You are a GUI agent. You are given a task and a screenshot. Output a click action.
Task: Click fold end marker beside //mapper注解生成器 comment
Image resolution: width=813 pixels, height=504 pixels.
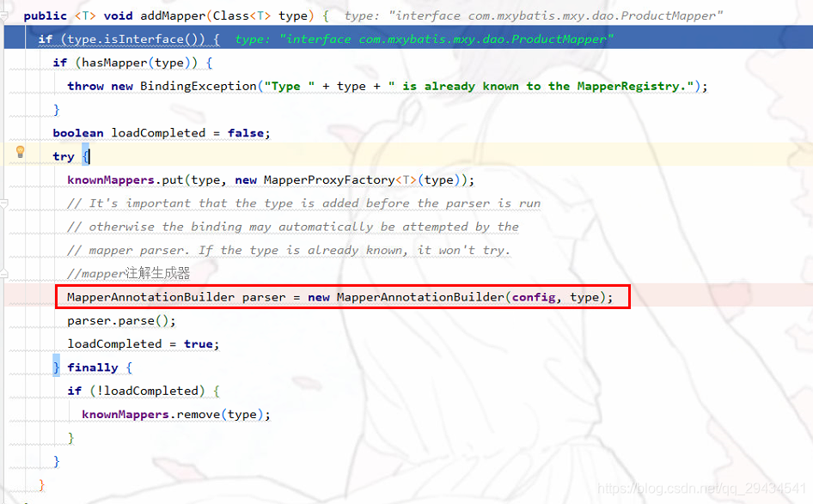click(x=3, y=273)
